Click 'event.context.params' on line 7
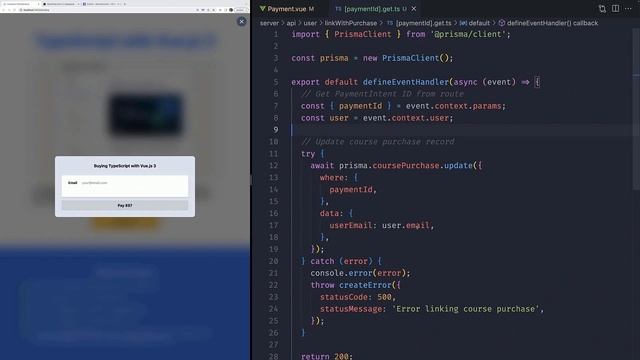 coord(453,106)
